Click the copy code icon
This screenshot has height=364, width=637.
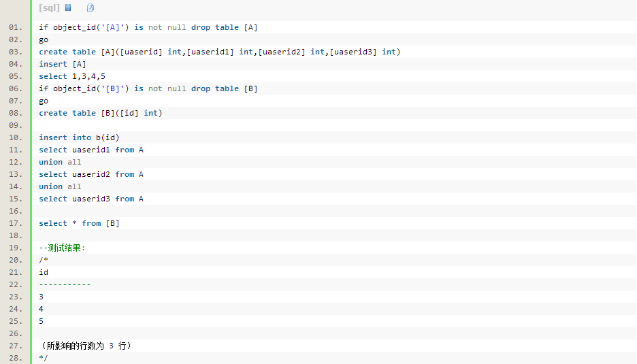pos(91,7)
